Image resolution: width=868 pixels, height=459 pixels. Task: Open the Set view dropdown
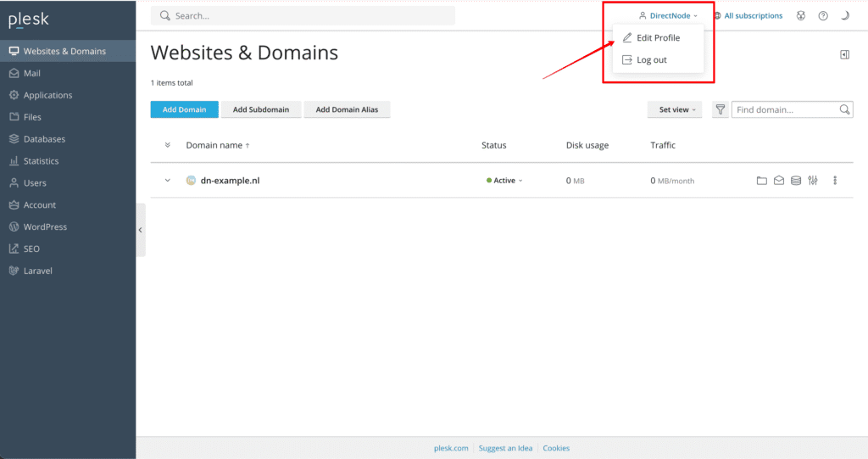[x=674, y=109]
